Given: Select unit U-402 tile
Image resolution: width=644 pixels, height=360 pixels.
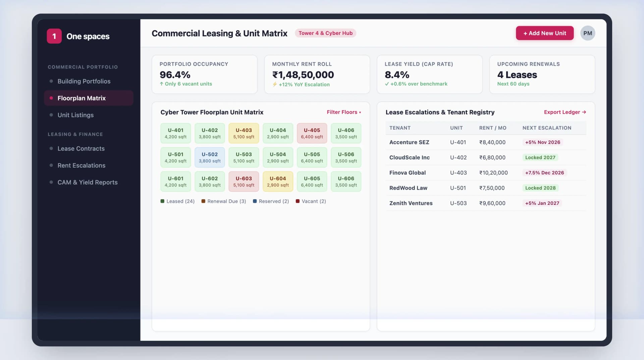Looking at the screenshot, I should tap(210, 133).
